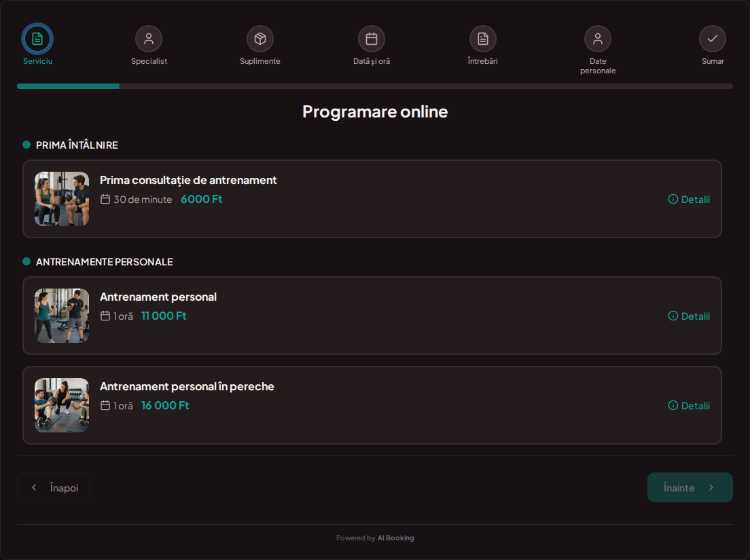Click the info icon for Prima consultație de antrenament
This screenshot has height=560, width=750.
(673, 200)
